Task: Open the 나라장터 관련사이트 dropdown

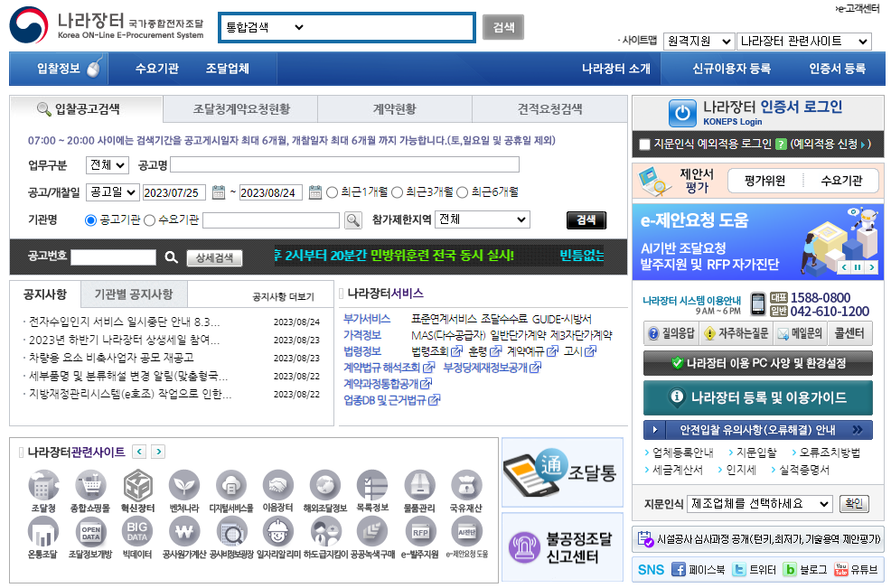Action: [x=810, y=41]
